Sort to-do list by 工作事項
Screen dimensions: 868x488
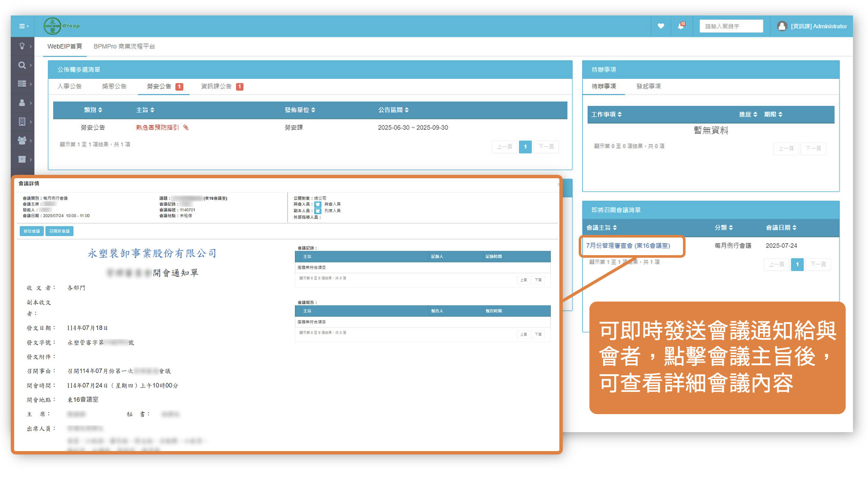pyautogui.click(x=606, y=114)
